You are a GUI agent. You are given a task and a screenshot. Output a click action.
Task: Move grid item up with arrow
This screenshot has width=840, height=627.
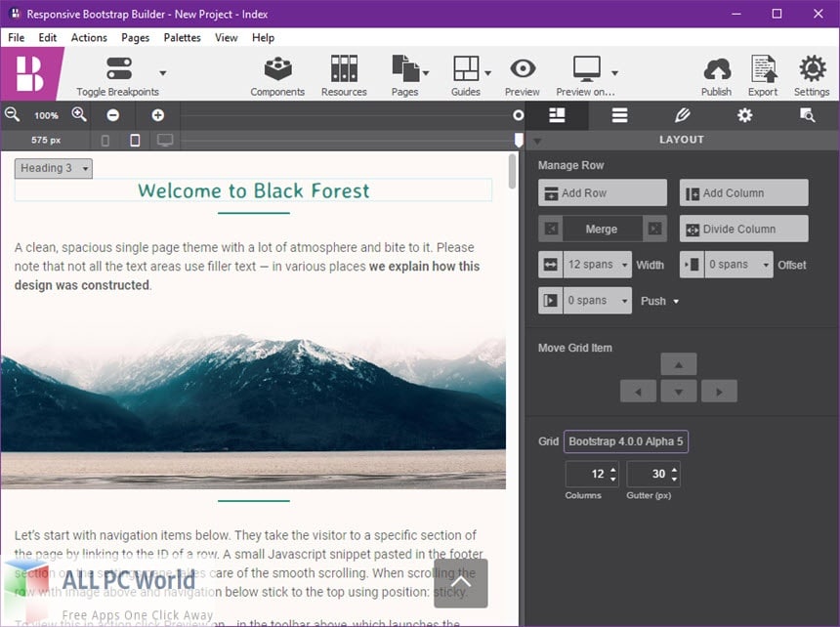click(679, 365)
